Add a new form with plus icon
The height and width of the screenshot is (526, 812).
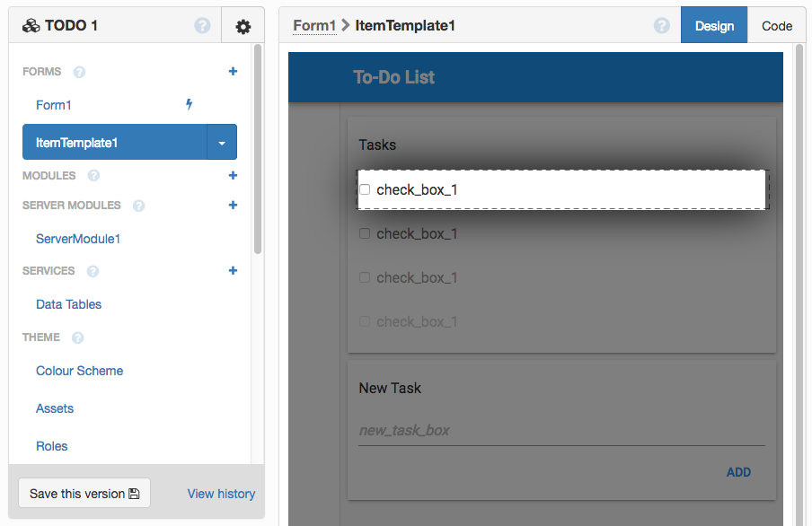click(x=233, y=72)
